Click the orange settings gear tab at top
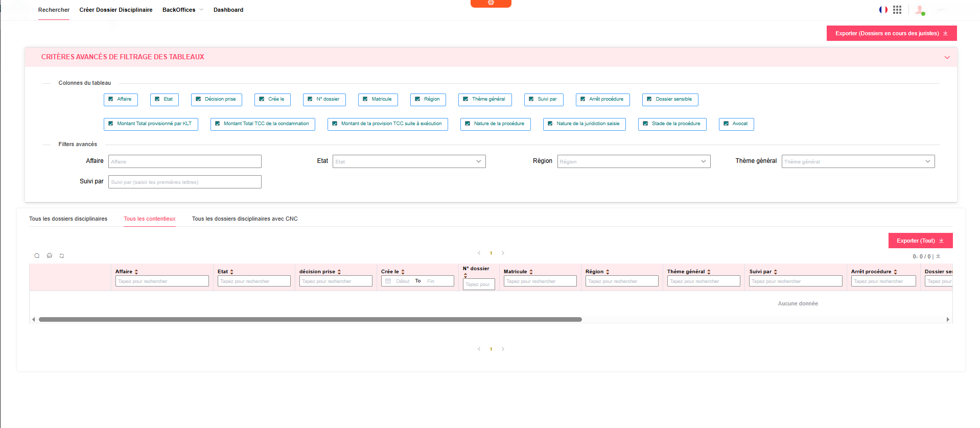This screenshot has width=980, height=428. click(x=491, y=3)
